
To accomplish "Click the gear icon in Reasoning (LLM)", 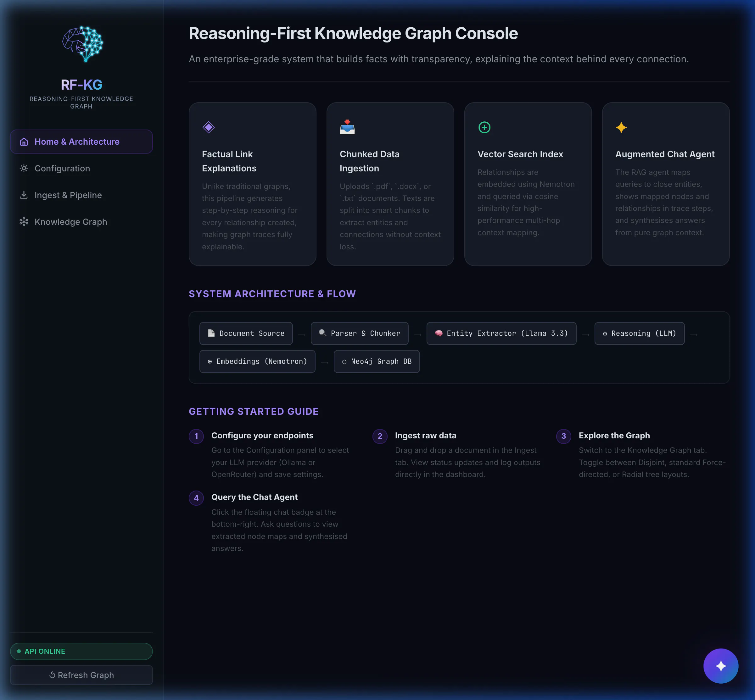I will [x=605, y=333].
